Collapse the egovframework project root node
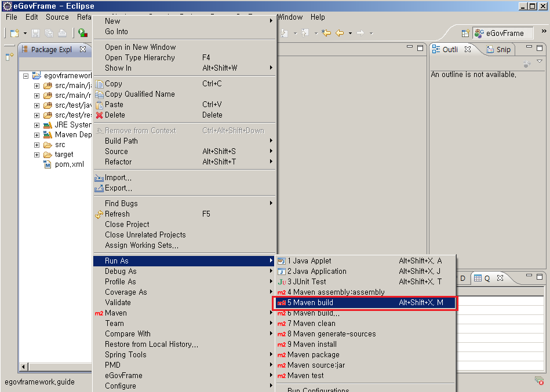550x392 pixels. click(26, 76)
